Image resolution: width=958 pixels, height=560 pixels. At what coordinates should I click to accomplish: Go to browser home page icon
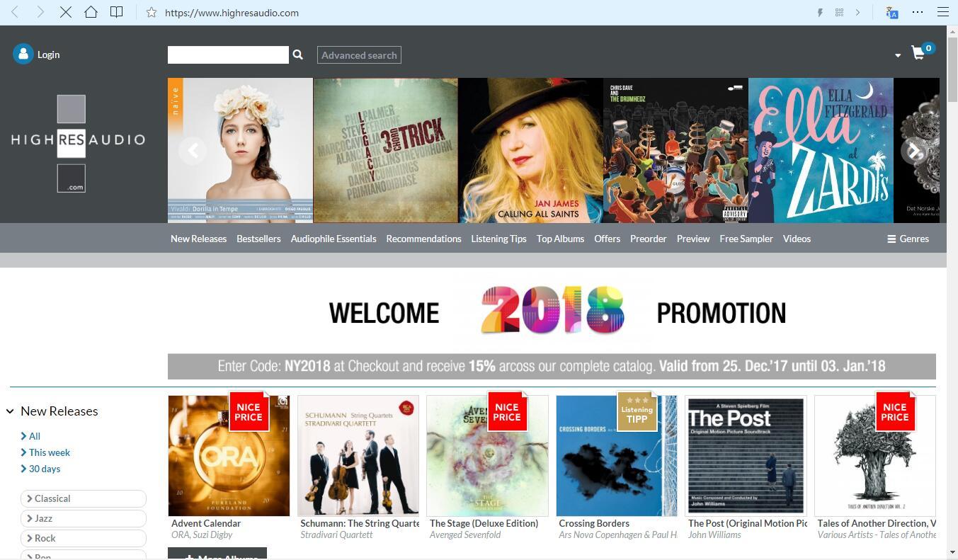91,12
